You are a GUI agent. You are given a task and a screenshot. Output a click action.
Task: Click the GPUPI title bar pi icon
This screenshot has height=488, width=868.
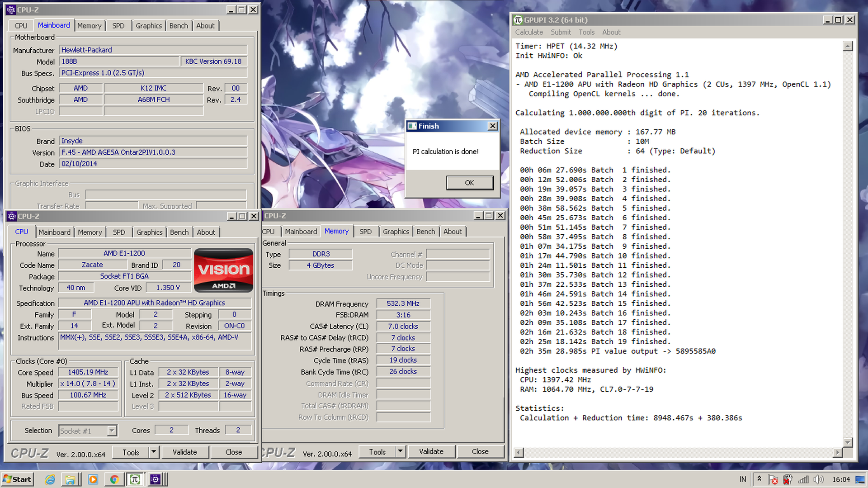[518, 20]
